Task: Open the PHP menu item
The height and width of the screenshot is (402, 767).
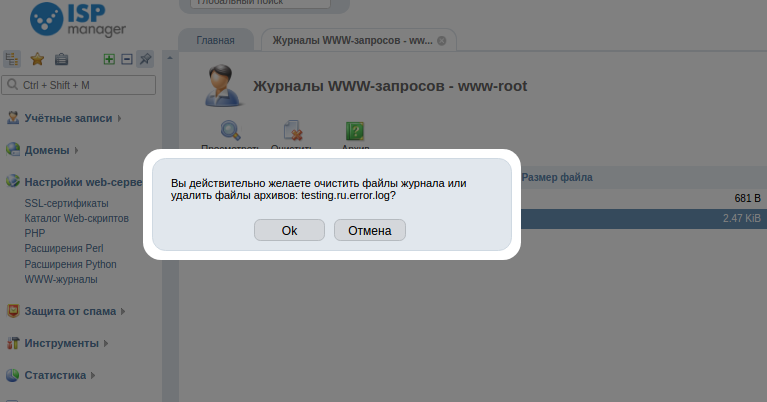Action: [x=35, y=233]
